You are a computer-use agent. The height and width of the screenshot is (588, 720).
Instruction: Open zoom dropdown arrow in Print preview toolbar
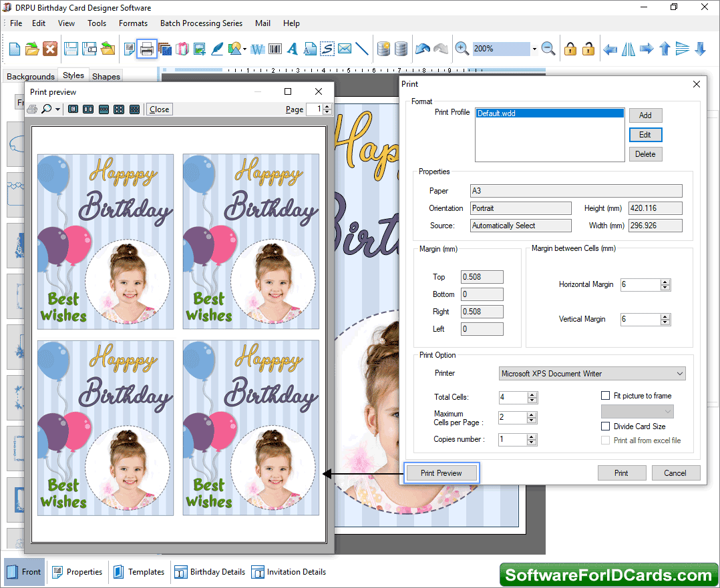click(57, 109)
